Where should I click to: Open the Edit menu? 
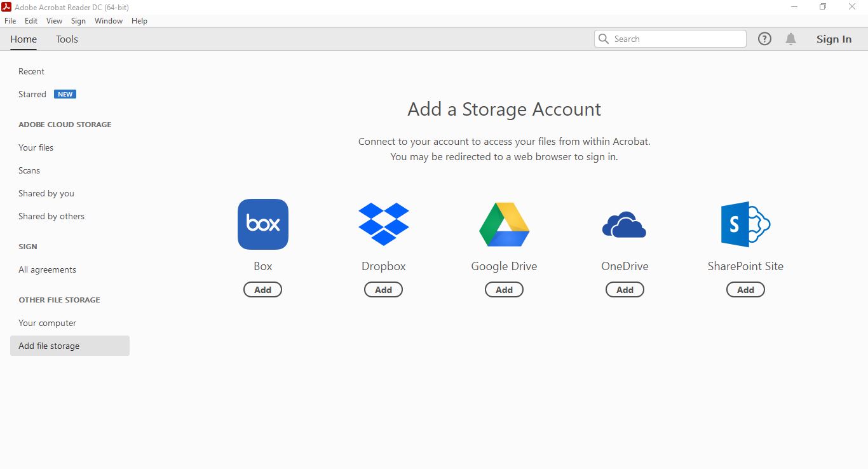(31, 21)
